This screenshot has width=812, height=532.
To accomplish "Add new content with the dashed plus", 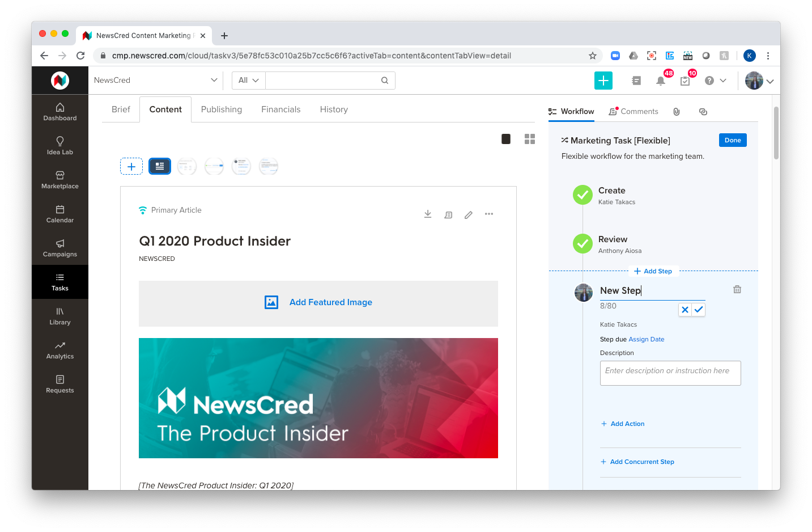I will tap(131, 166).
